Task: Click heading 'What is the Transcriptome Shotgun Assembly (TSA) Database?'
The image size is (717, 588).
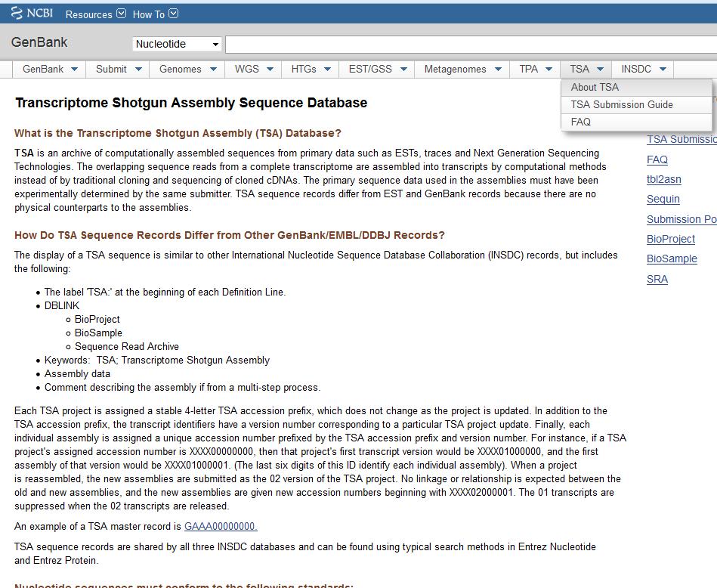Action: pyautogui.click(x=178, y=133)
